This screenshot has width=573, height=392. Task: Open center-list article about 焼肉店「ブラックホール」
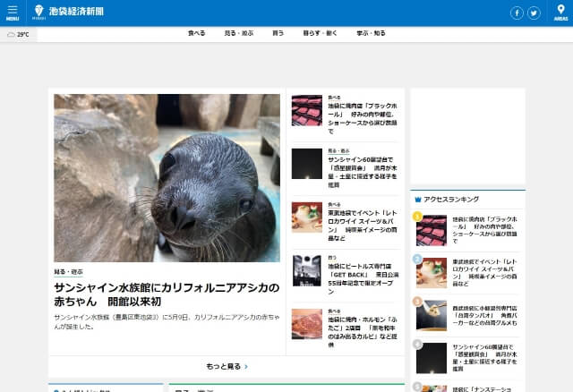(x=363, y=118)
